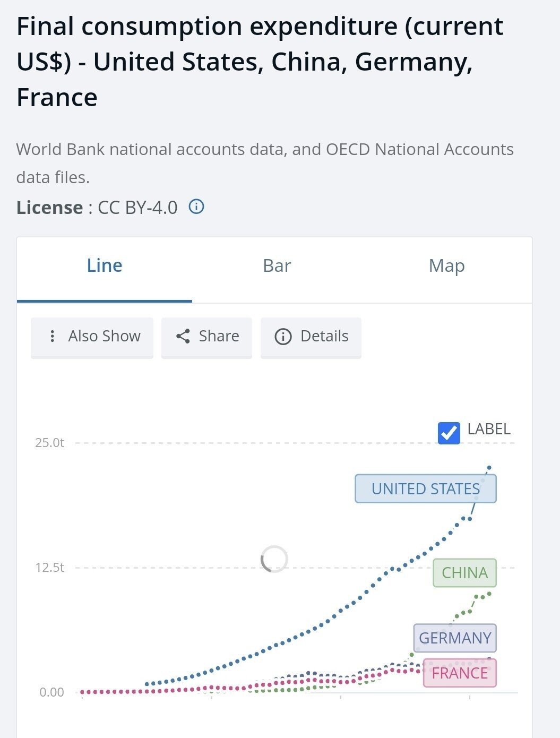Viewport: 560px width, 738px height.
Task: Click the license info circle icon
Action: 196,207
